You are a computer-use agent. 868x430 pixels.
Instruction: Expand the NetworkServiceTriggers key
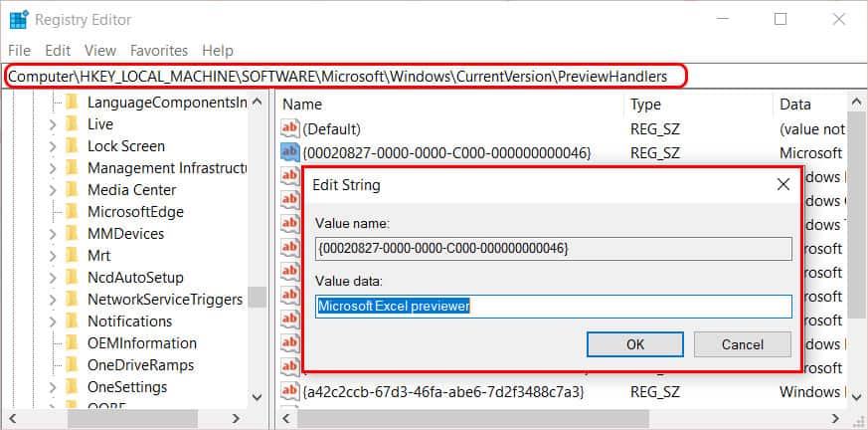[53, 300]
